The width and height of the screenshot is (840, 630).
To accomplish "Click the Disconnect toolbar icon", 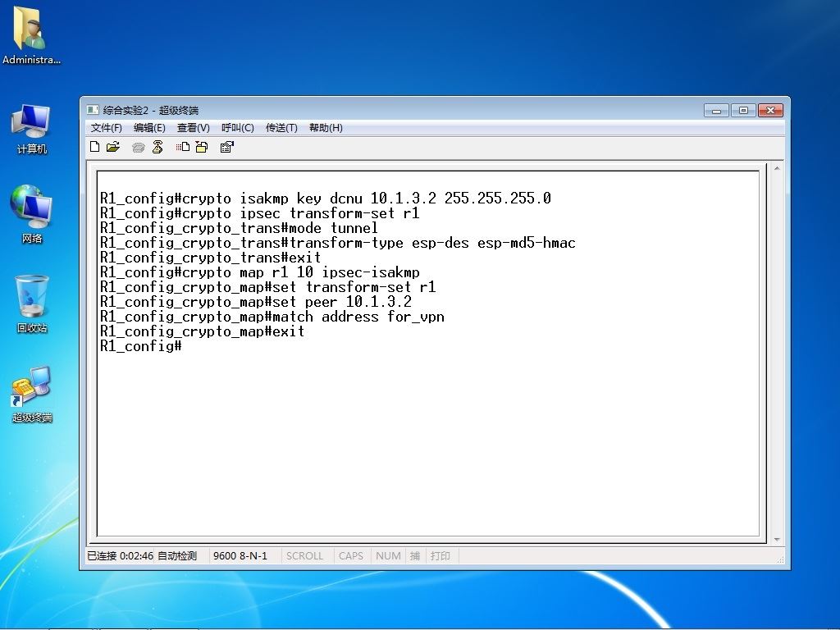I will (x=157, y=147).
